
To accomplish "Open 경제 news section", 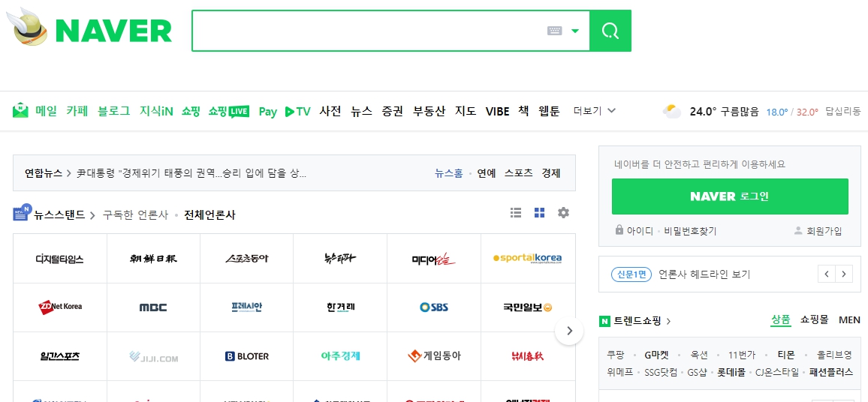I will coord(551,173).
